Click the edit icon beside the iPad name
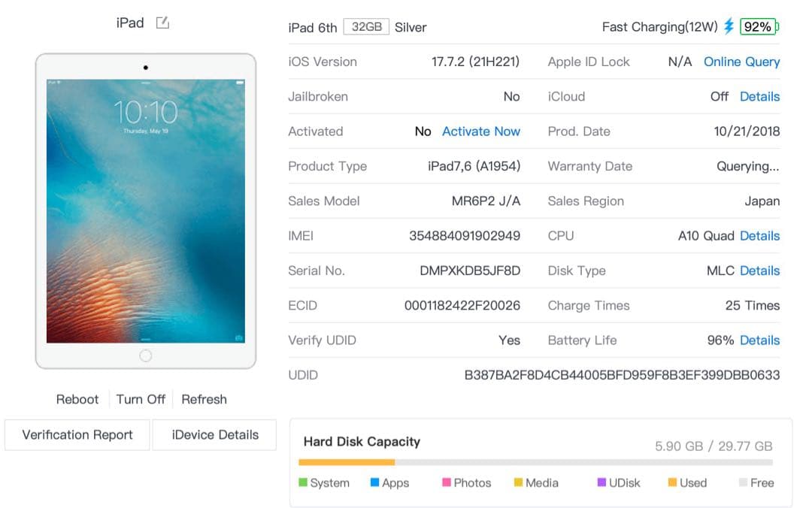The width and height of the screenshot is (812, 508). click(162, 23)
